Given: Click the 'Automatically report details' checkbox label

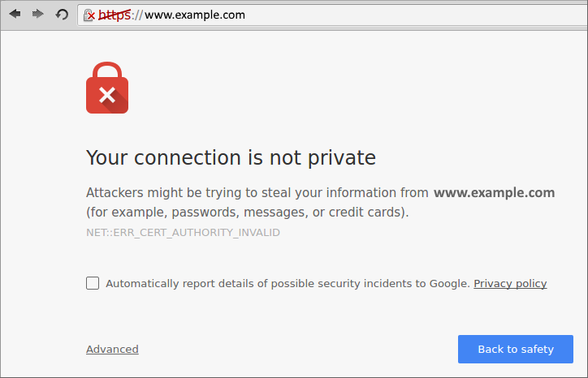Looking at the screenshot, I should point(288,284).
